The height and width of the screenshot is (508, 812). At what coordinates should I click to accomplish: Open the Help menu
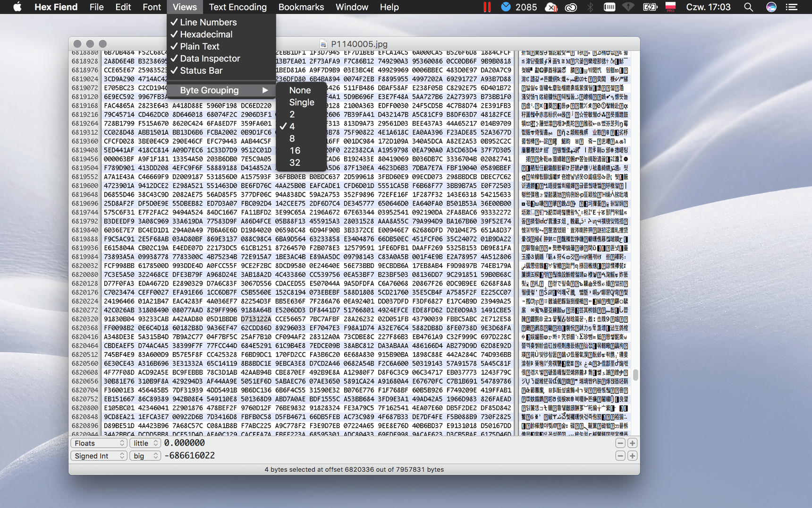[x=389, y=7]
